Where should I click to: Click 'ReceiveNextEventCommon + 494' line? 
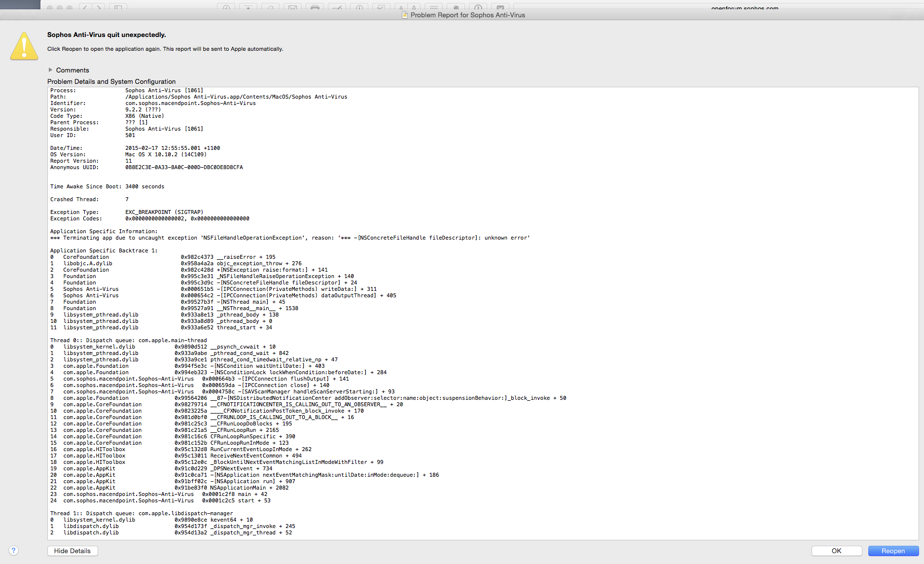176,456
